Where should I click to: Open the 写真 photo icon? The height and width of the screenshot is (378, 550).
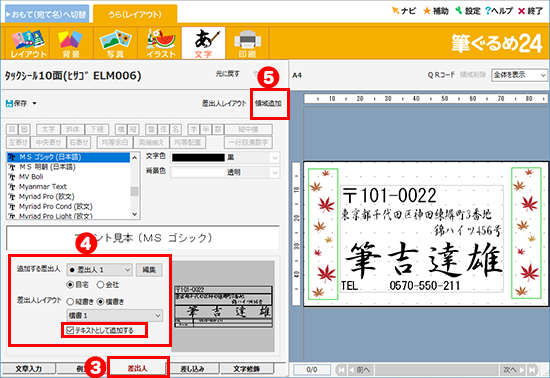click(x=115, y=43)
